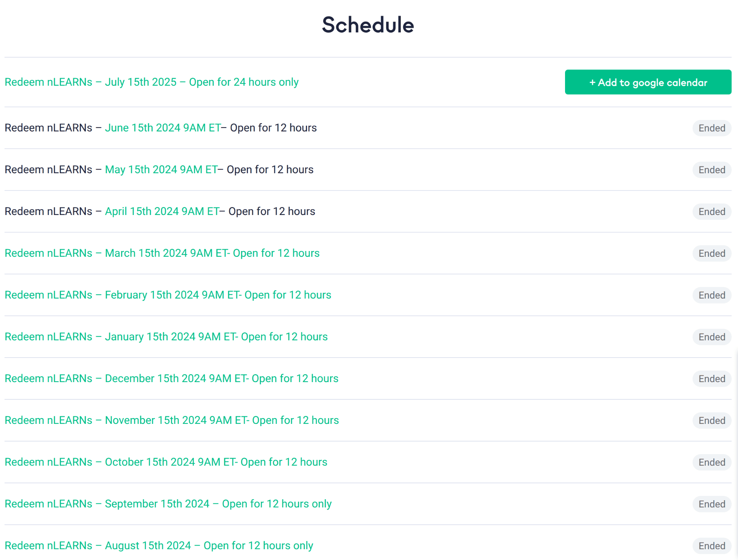Open the October 15th 2024 redeem link
This screenshot has height=560, width=738.
[166, 462]
